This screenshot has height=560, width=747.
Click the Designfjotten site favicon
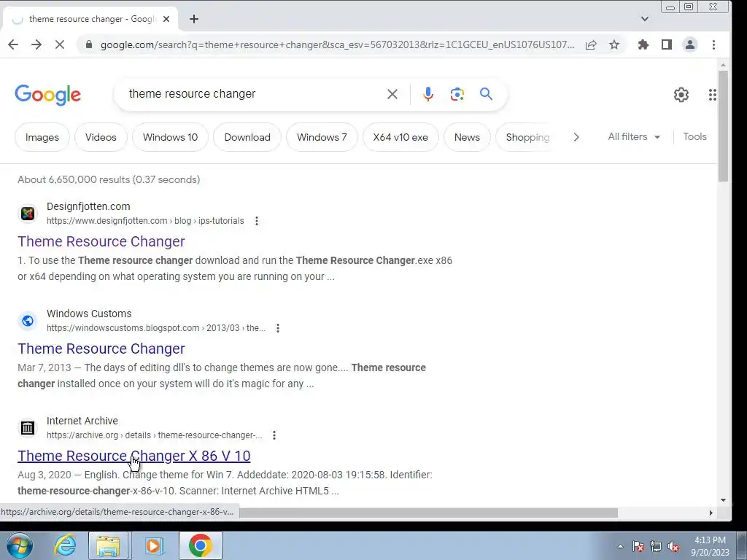(28, 214)
